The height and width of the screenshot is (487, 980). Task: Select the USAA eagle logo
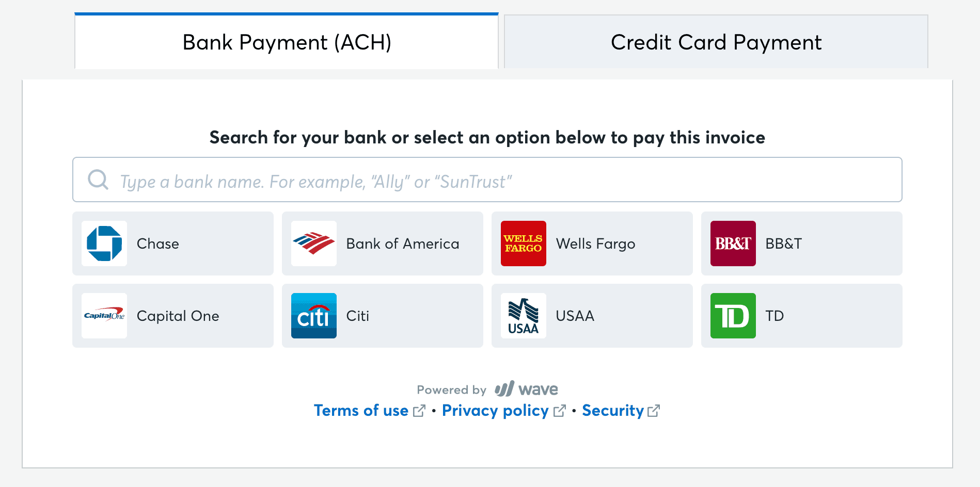pos(523,316)
